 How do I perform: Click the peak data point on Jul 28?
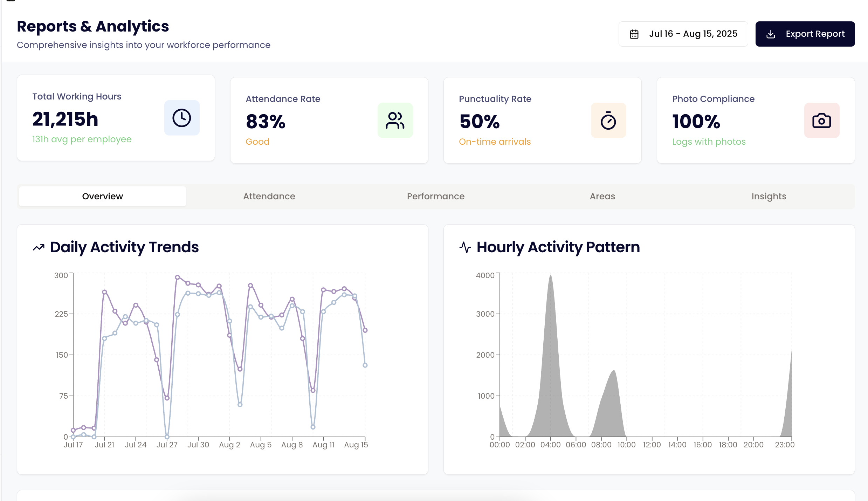(x=178, y=277)
